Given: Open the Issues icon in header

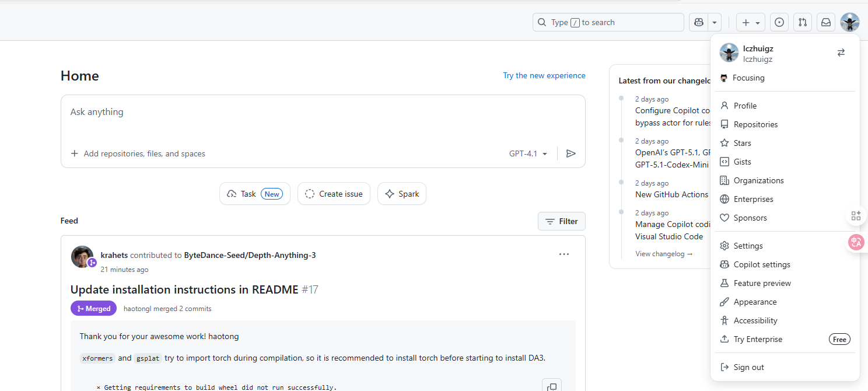Looking at the screenshot, I should [x=779, y=23].
